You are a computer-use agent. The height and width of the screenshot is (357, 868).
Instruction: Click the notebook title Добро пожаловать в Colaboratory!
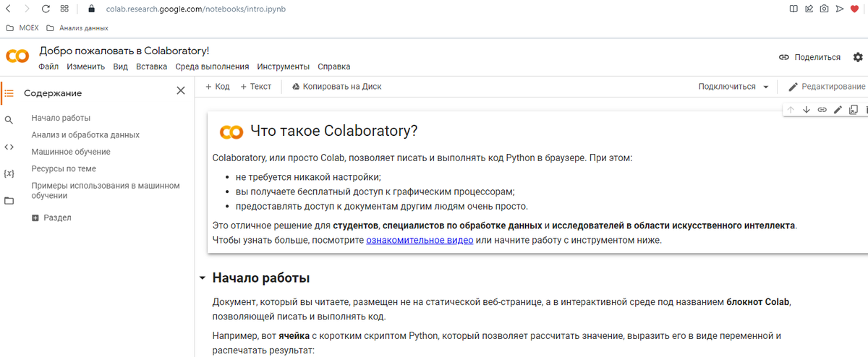click(x=124, y=51)
